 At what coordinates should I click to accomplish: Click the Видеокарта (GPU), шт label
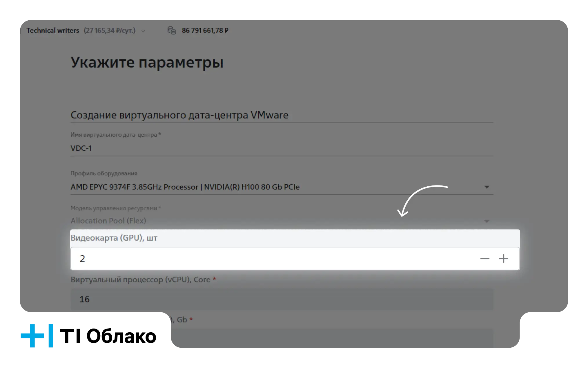(114, 238)
